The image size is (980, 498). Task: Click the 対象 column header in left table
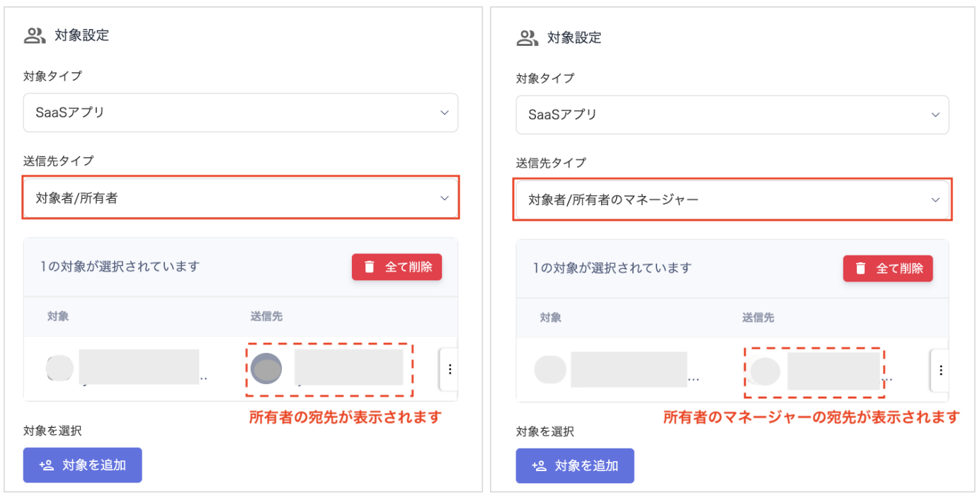tap(58, 316)
